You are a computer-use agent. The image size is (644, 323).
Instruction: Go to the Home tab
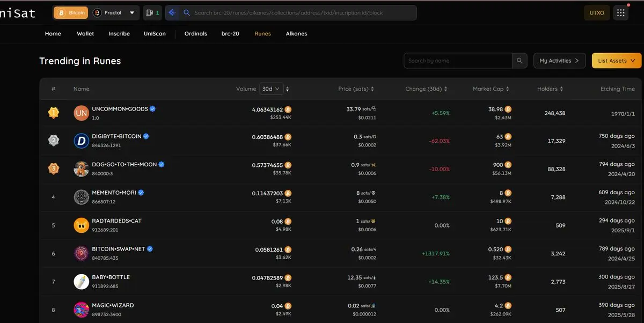pyautogui.click(x=53, y=34)
